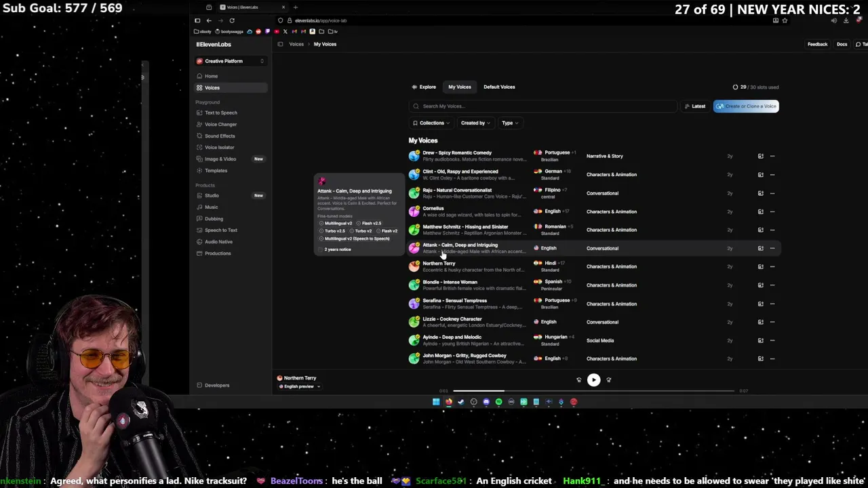Open the Collections filter dropdown

click(x=431, y=123)
